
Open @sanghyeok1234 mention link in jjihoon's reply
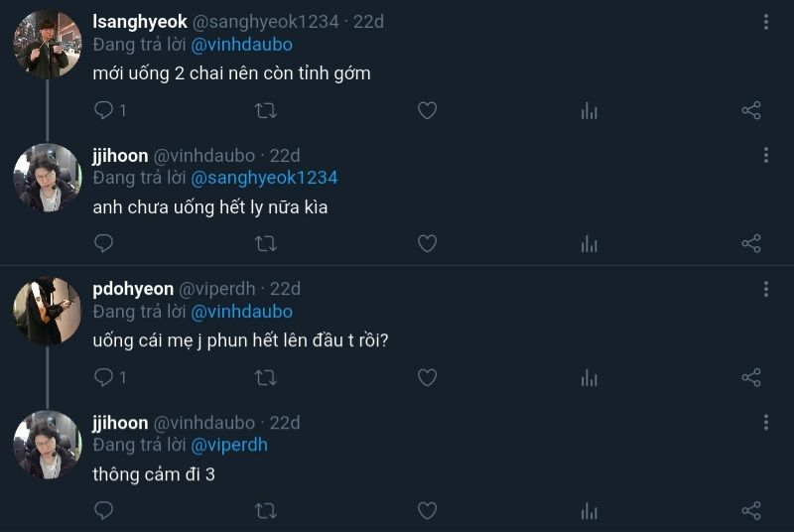tap(264, 178)
